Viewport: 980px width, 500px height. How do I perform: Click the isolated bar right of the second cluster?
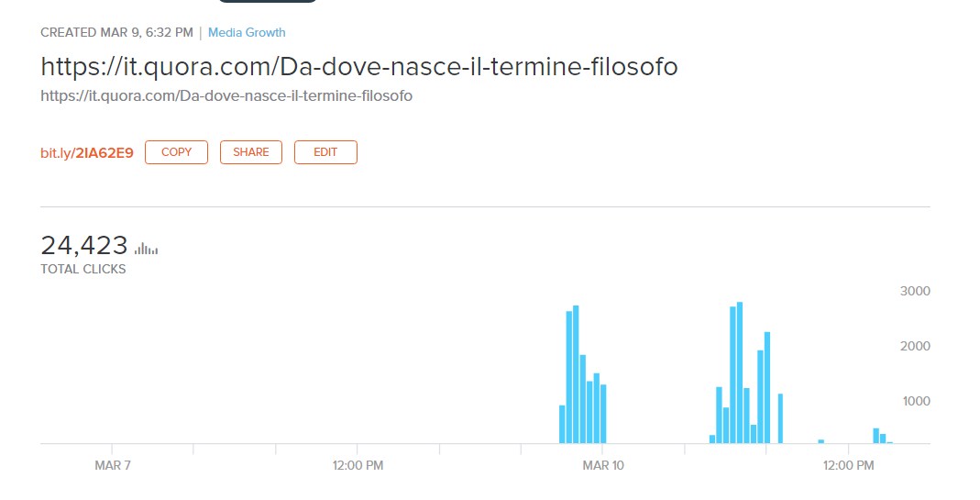[x=780, y=418]
